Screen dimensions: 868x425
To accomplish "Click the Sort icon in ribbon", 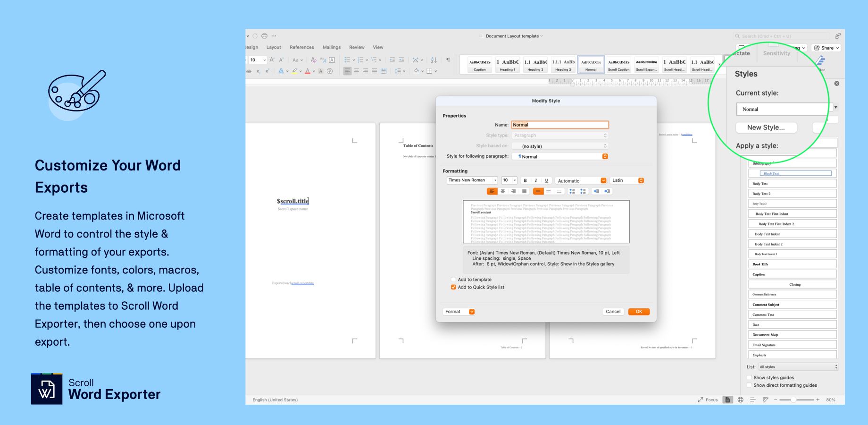I will (x=434, y=60).
